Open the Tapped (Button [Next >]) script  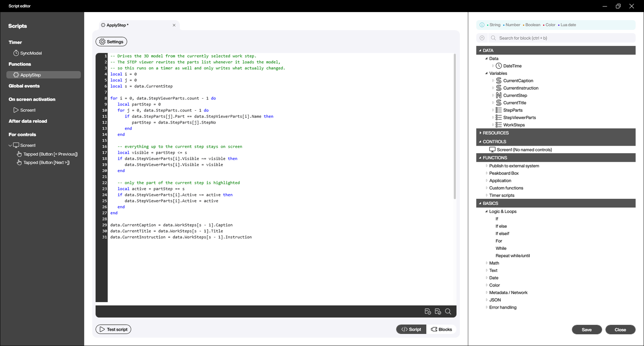coord(46,163)
